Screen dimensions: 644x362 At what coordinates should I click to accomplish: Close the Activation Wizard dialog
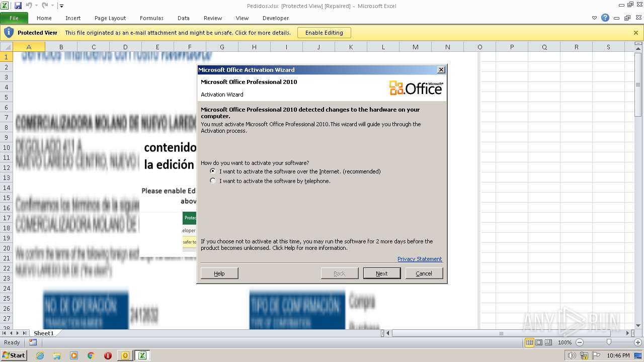pos(441,70)
